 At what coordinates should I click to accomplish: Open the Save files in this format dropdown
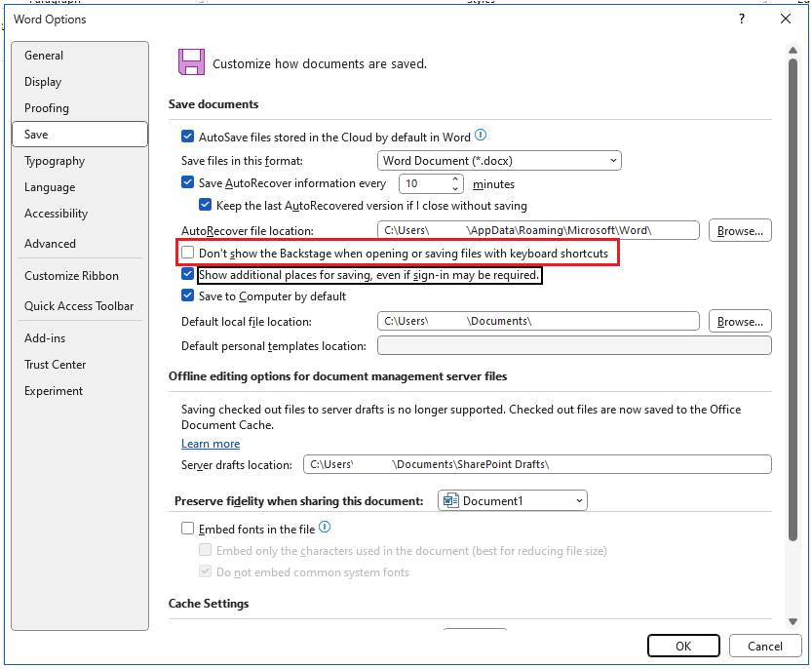tap(499, 161)
